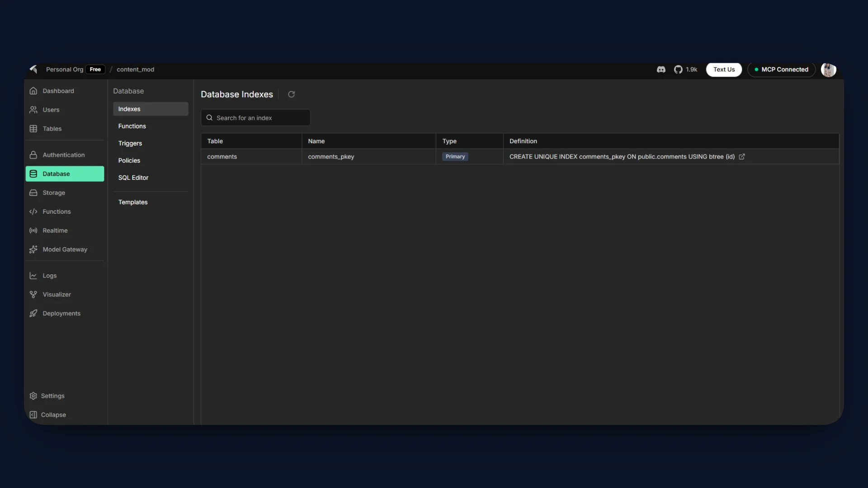This screenshot has height=488, width=868.
Task: Switch to the Functions section under Database
Action: pos(132,126)
